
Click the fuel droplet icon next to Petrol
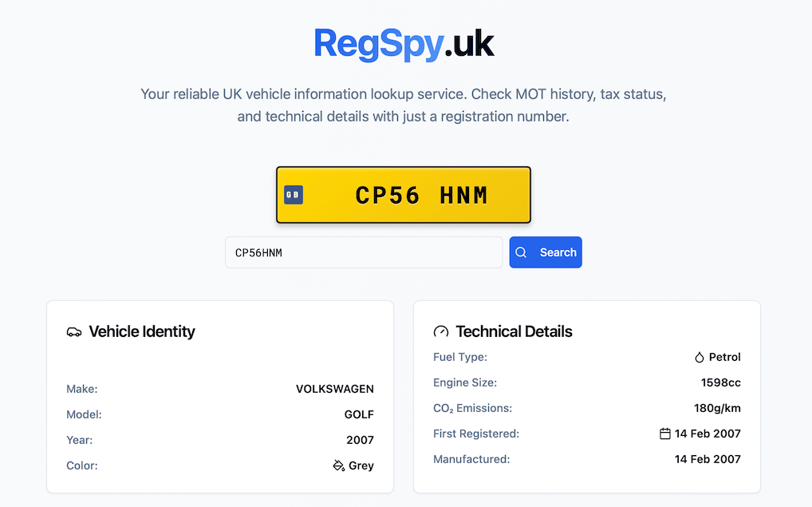[699, 357]
